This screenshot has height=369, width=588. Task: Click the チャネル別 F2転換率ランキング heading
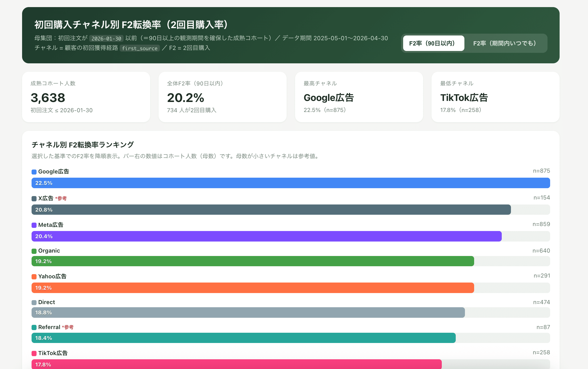pos(83,145)
